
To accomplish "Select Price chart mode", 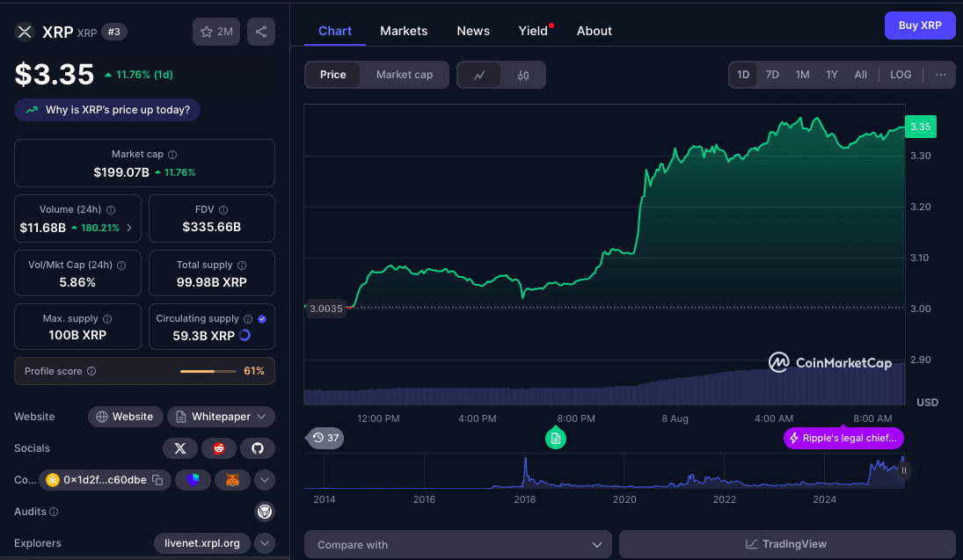I will click(x=333, y=75).
